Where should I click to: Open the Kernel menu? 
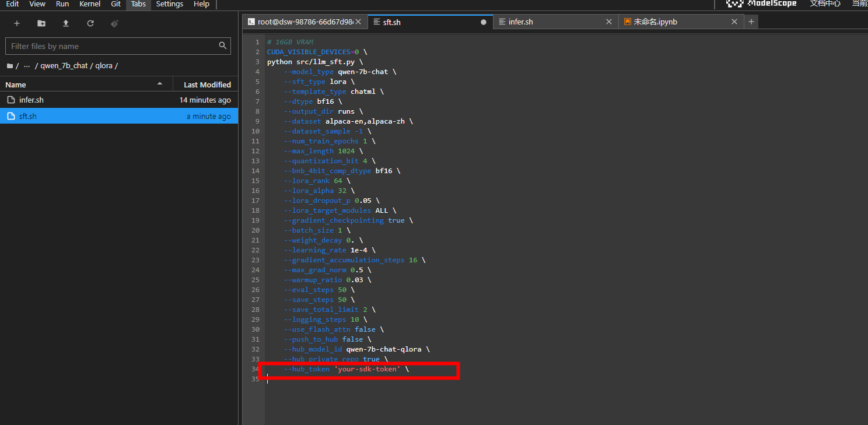(x=90, y=4)
